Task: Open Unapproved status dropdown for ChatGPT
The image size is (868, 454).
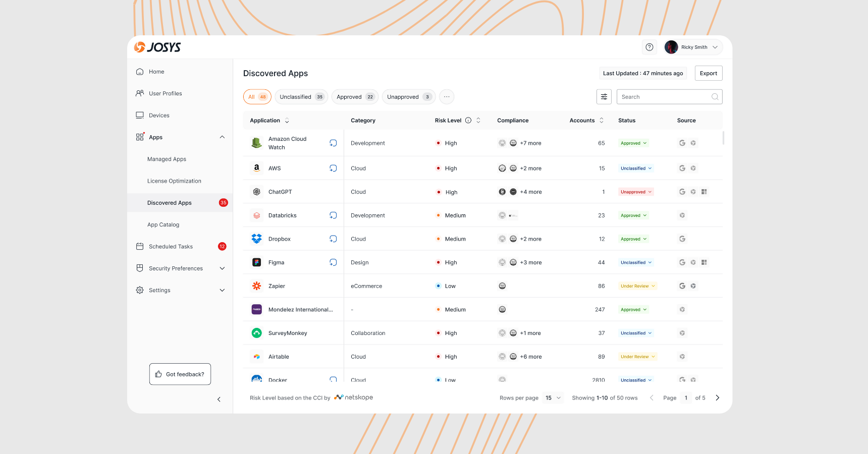Action: 636,192
